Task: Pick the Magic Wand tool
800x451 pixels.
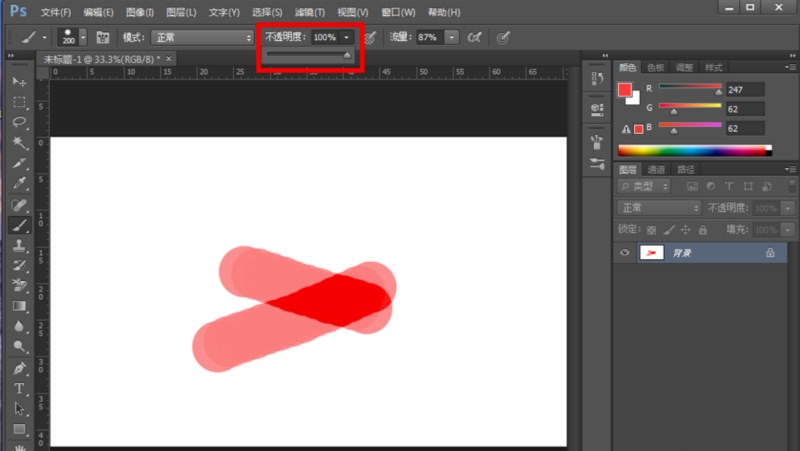Action: click(x=19, y=143)
